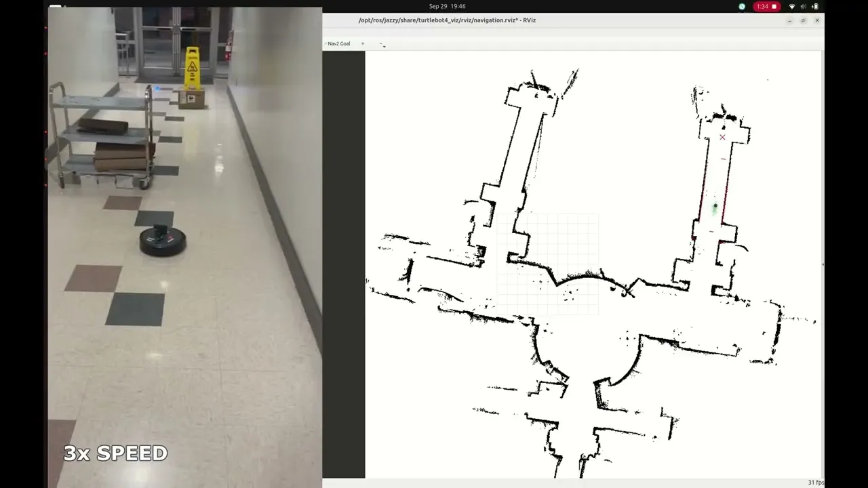The image size is (868, 488).
Task: Click the RViz title navigation.rviz
Action: click(447, 20)
